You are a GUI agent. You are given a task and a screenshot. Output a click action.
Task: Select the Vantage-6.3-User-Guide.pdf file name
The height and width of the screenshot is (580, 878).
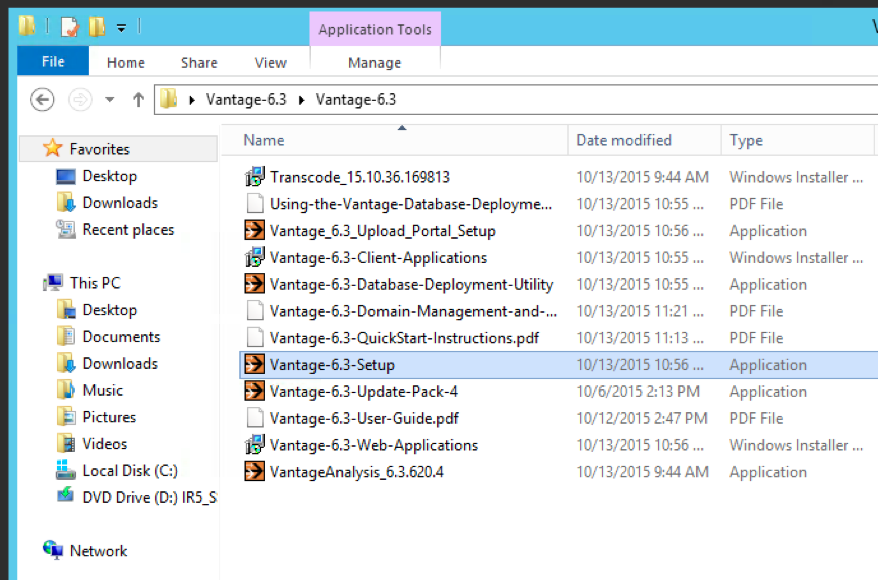click(x=364, y=418)
